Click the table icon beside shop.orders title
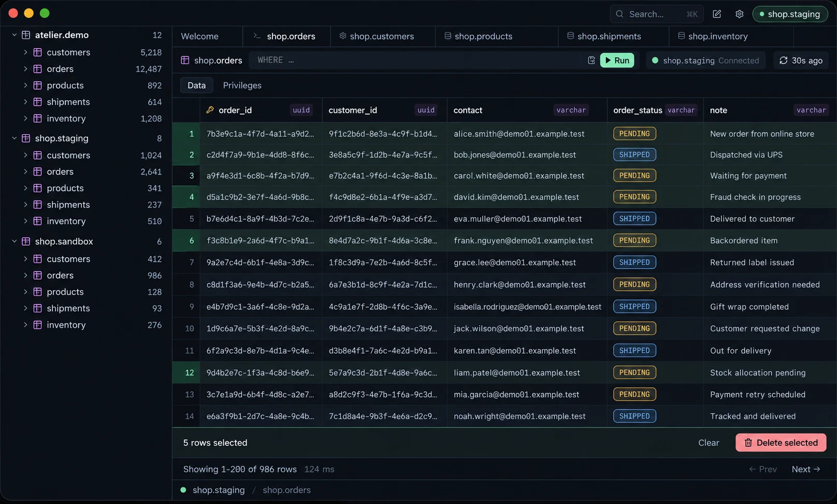Screen dimensions: 837x504 point(185,60)
